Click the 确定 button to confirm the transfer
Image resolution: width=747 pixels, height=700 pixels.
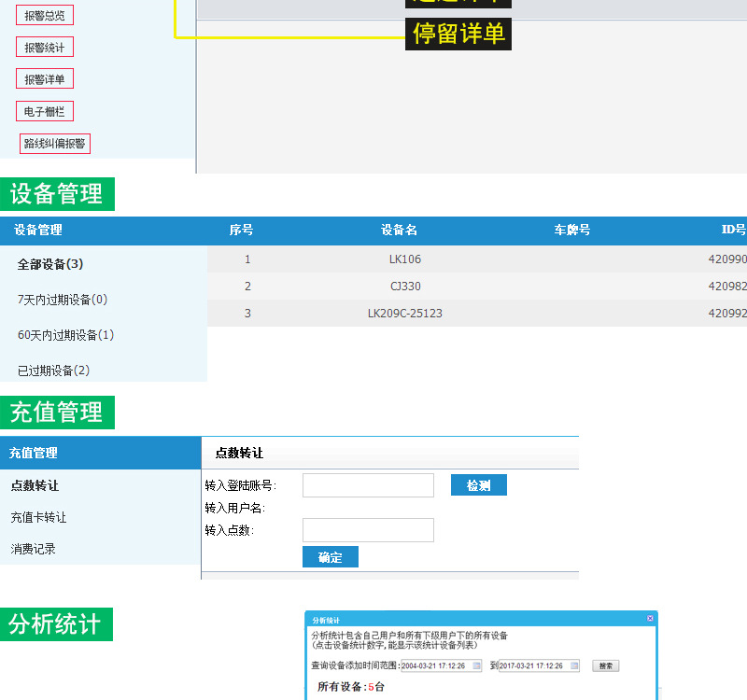(331, 557)
